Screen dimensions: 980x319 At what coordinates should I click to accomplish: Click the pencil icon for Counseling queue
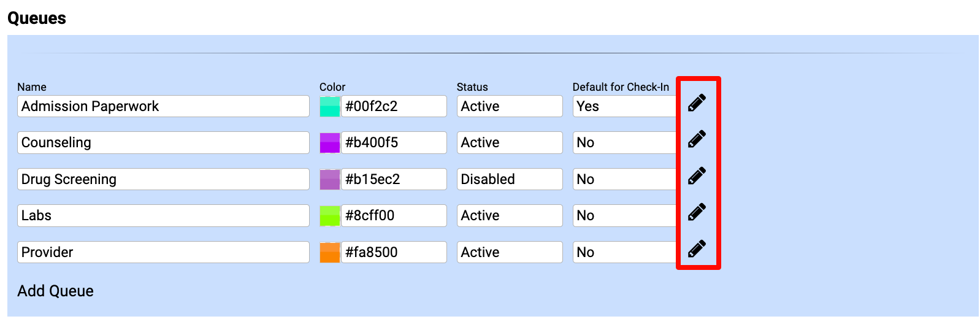point(697,139)
